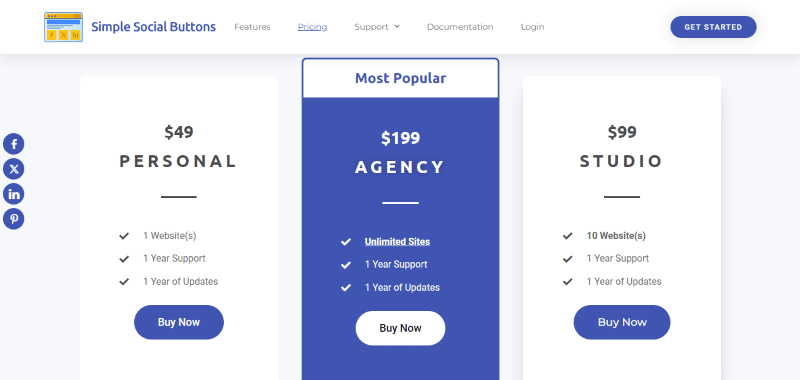The width and height of the screenshot is (800, 380).
Task: Buy the $199 Agency plan
Action: (x=401, y=328)
